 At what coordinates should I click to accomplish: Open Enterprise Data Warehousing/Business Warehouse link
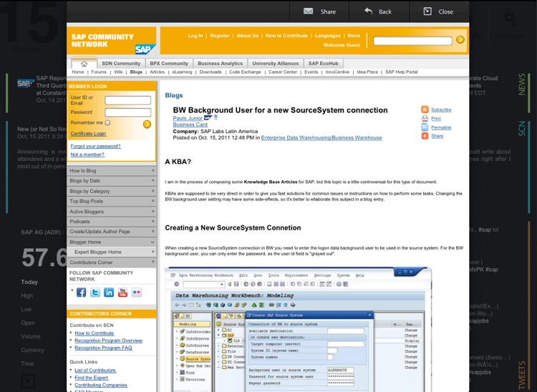(x=321, y=137)
